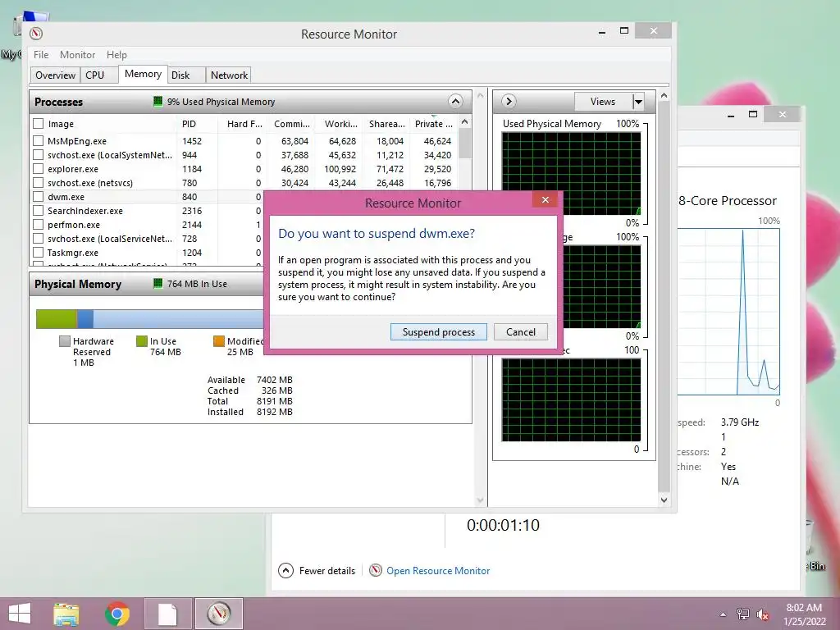Collapse the Processes section chevron
Screen dimensions: 840x630
pyautogui.click(x=455, y=101)
